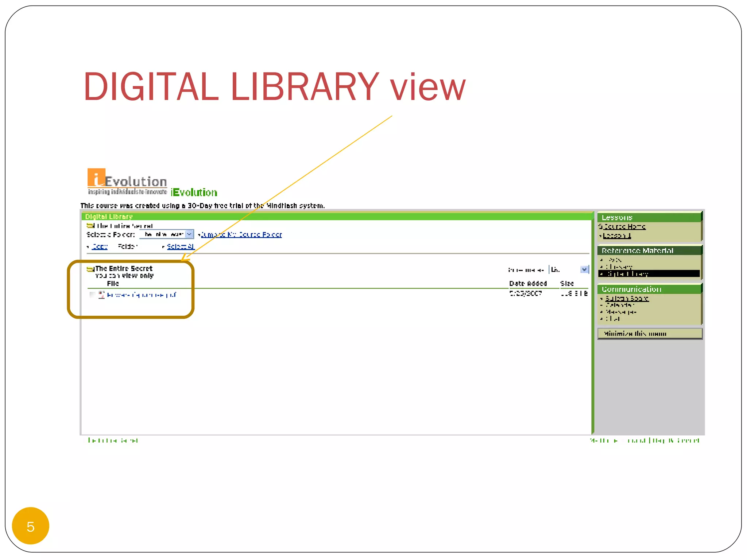This screenshot has height=560, width=747.
Task: Select Glossary under Reference Material
Action: pyautogui.click(x=619, y=267)
